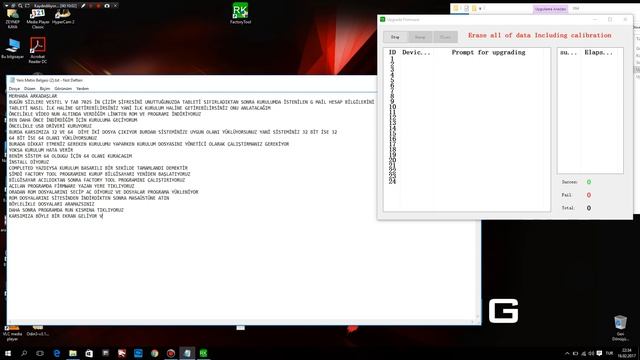Click the taskbar clock showing date and time
This screenshot has height=360, width=640.
click(627, 353)
